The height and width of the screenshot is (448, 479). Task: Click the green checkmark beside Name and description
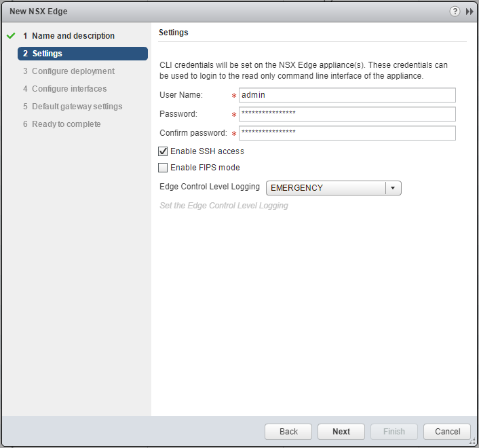[10, 36]
